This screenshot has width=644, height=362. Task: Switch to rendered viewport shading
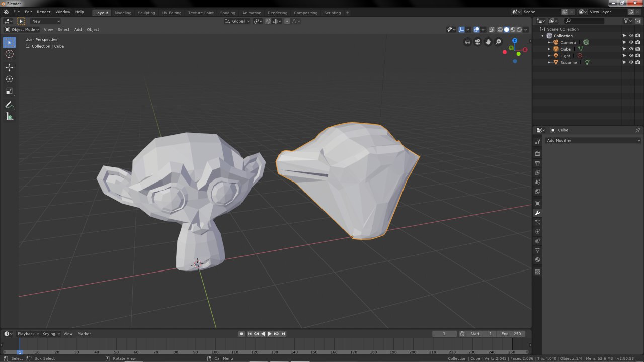(x=519, y=29)
